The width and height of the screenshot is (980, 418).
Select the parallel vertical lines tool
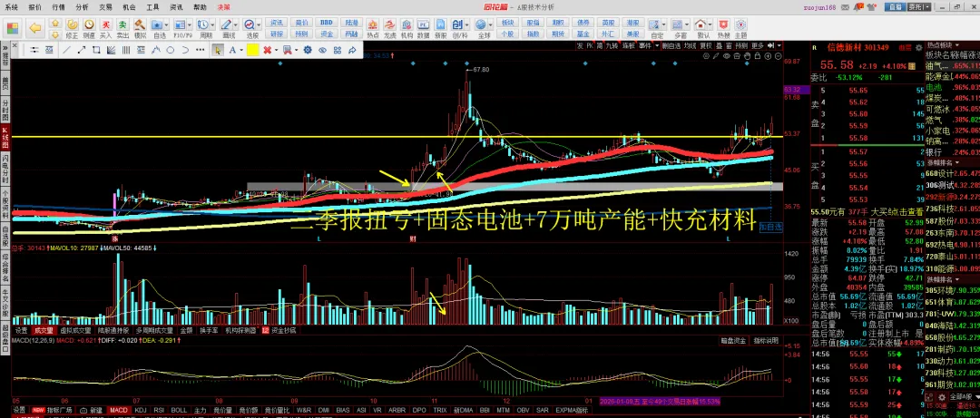click(x=125, y=50)
